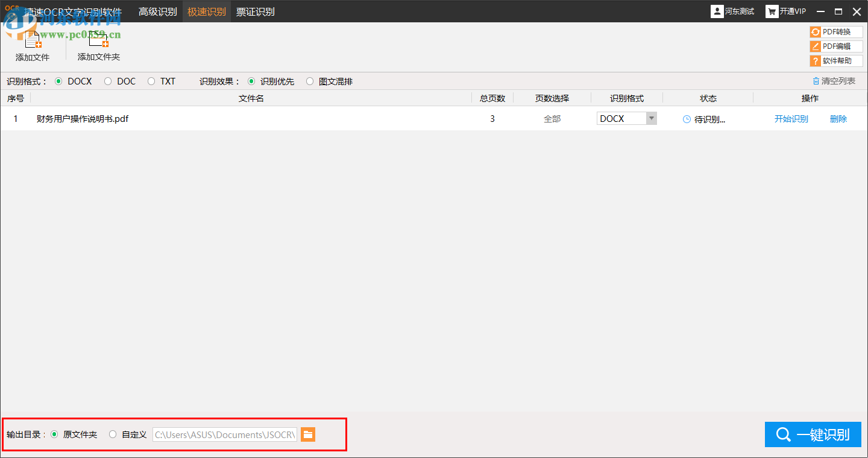Switch to the 票证识别 tab

[256, 11]
